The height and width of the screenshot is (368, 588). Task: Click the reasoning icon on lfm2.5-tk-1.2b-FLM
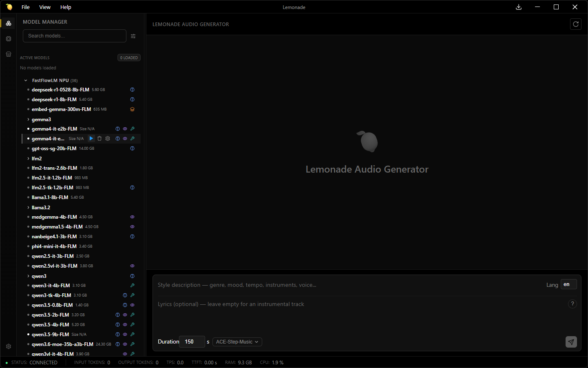(132, 188)
